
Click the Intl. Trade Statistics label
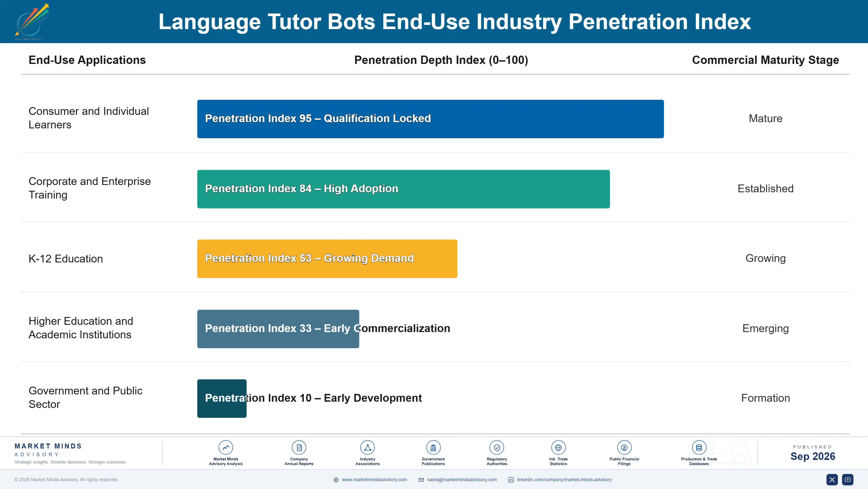(558, 461)
